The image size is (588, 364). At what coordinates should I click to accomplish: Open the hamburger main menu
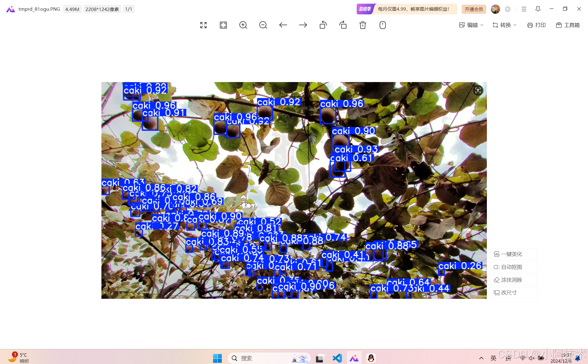[524, 9]
